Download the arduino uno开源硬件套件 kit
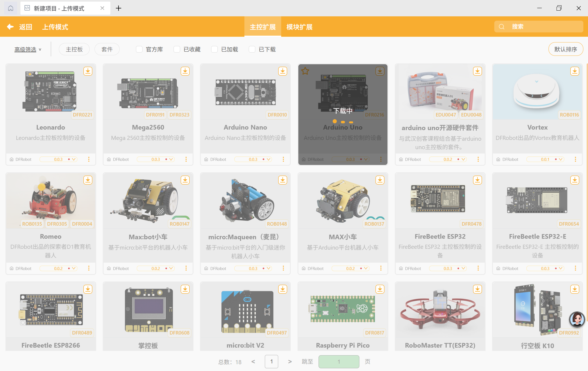Screen dimensions: 588x371 click(477, 71)
